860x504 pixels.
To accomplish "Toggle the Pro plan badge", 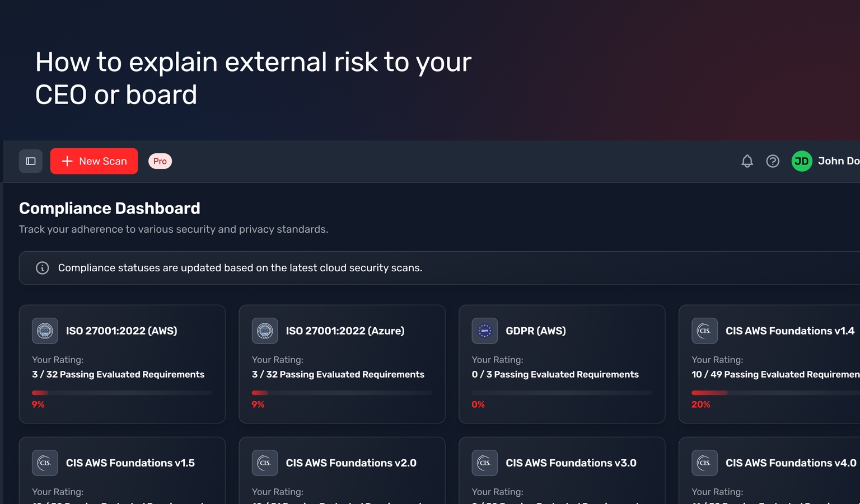I will 160,161.
